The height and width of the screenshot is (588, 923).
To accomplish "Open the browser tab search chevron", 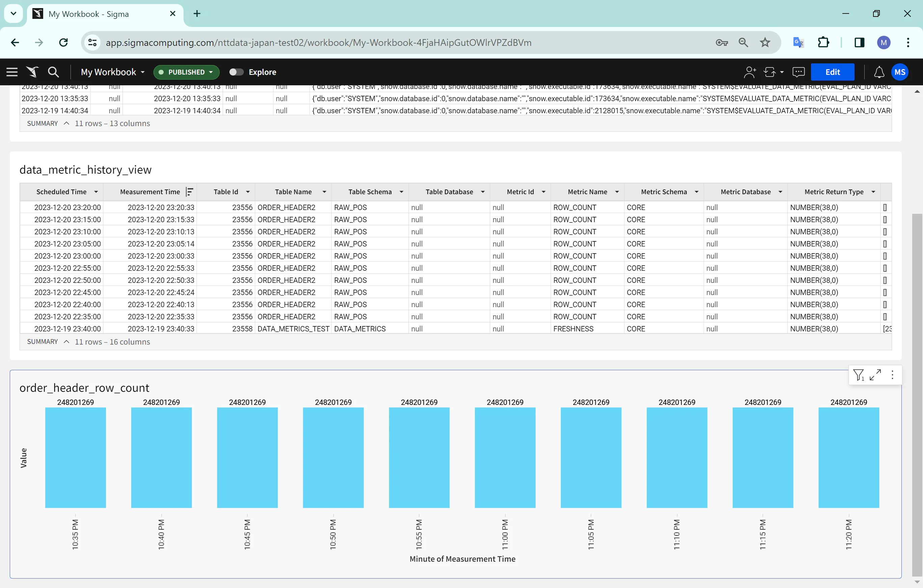I will tap(13, 14).
